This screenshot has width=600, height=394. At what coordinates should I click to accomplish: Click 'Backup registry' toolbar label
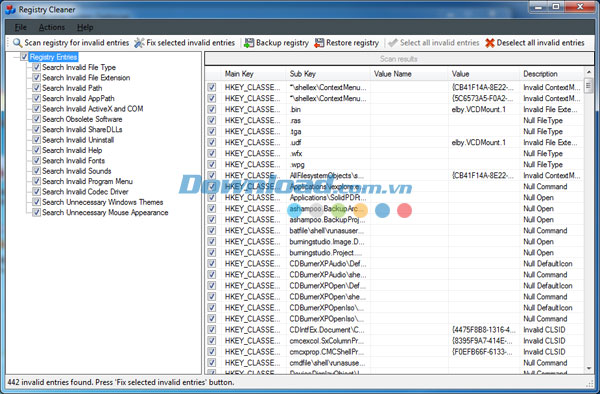[x=282, y=43]
